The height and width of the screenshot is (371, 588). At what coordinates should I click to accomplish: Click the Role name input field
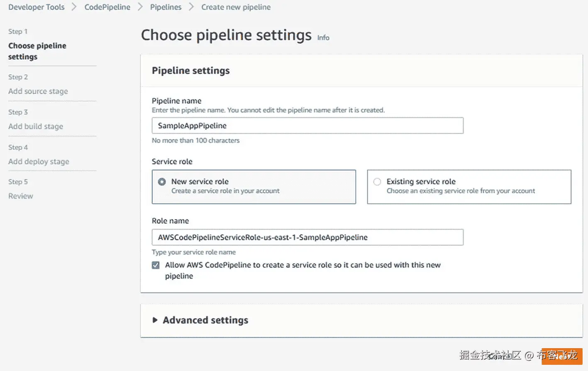click(x=307, y=238)
